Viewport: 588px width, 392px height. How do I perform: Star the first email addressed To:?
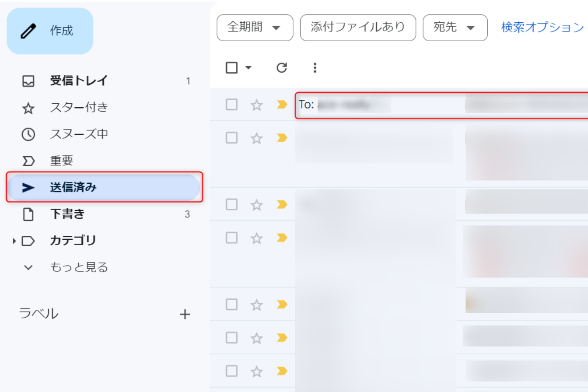pos(256,105)
